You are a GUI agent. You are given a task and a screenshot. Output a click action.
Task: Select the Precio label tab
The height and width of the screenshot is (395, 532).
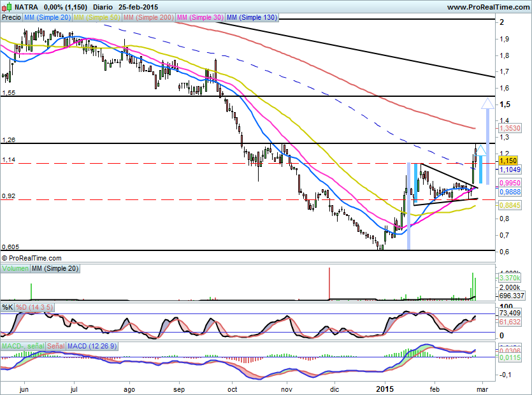[x=11, y=18]
